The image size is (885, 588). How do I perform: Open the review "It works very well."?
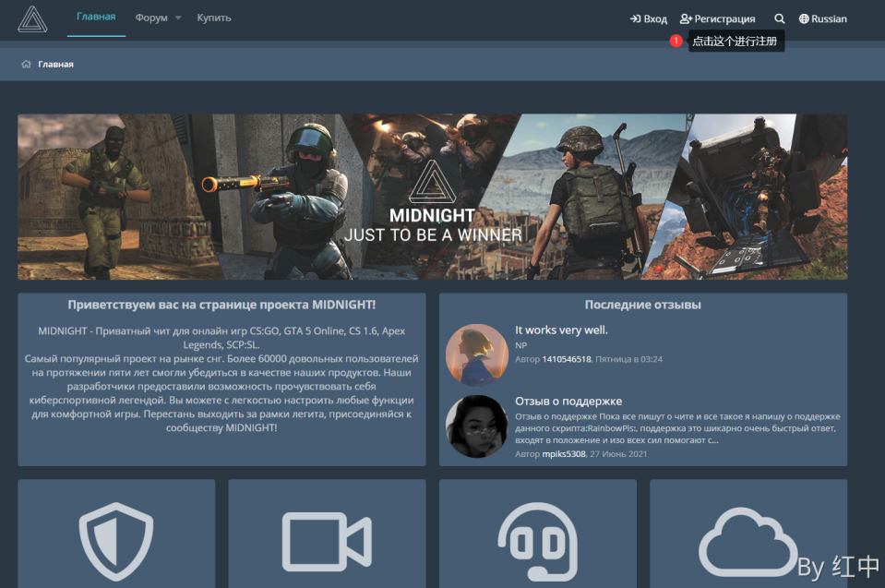[x=561, y=330]
